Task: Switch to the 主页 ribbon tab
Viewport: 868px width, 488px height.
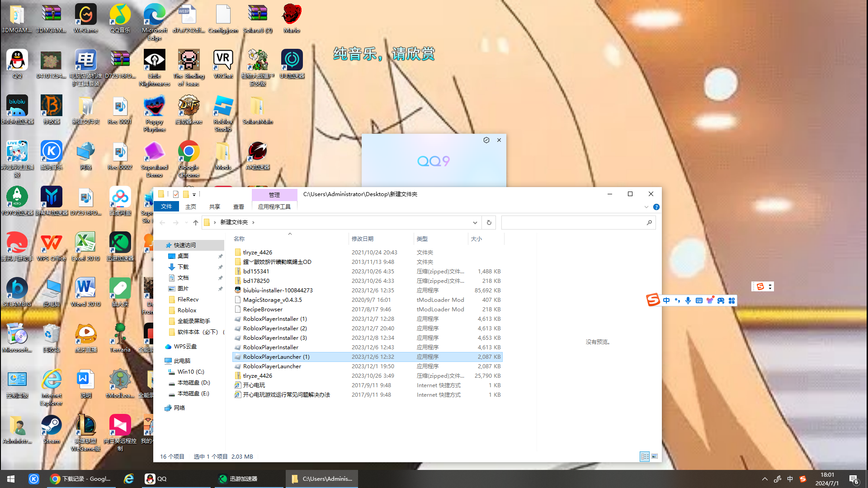Action: click(191, 206)
